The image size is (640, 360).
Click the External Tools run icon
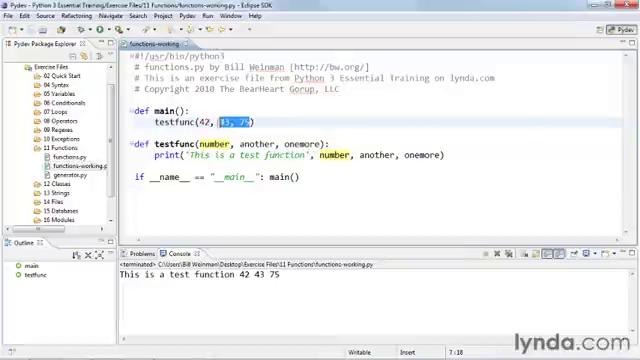pyautogui.click(x=119, y=29)
